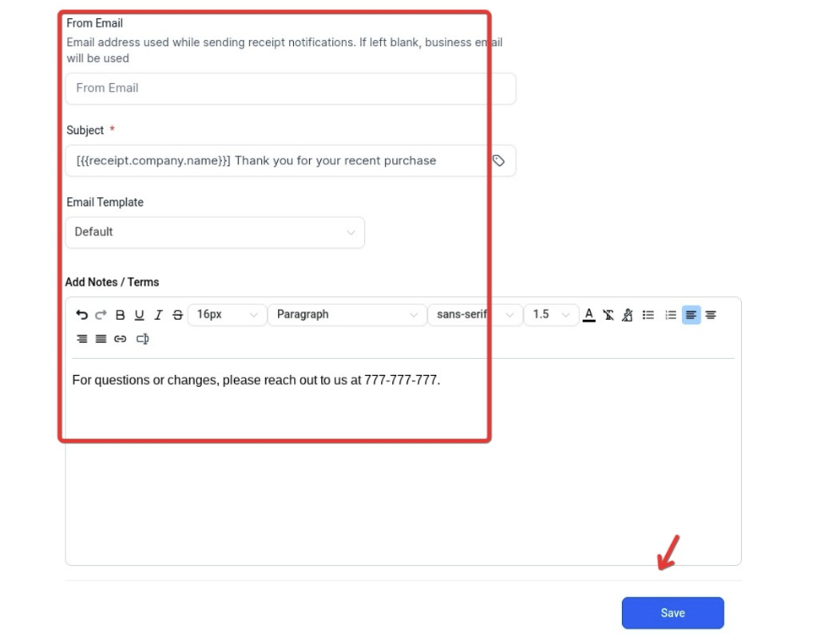Open the highlight color tool

pyautogui.click(x=628, y=314)
